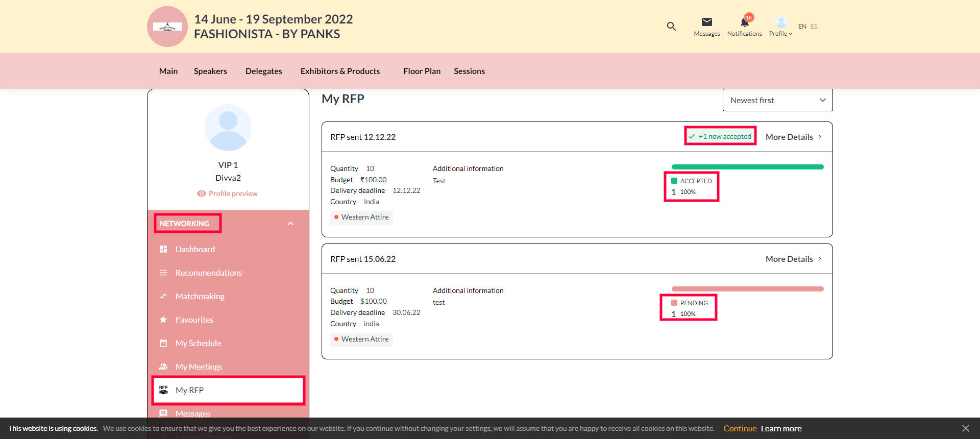
Task: Click the green accepted progress bar
Action: coord(747,167)
